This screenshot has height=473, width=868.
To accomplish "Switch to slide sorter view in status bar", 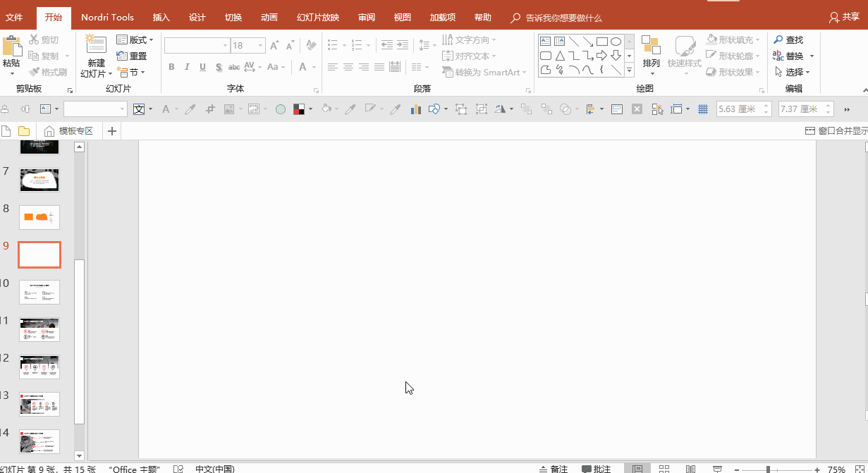I will pos(664,468).
